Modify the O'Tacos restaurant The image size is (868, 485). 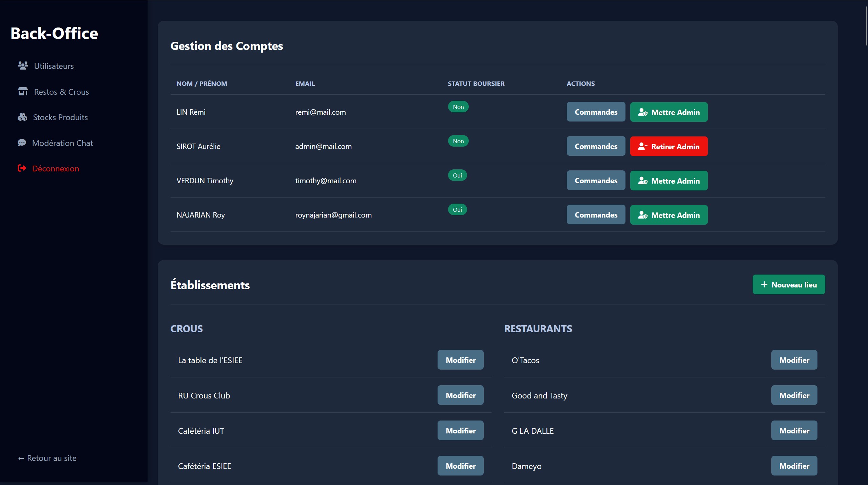coord(794,360)
